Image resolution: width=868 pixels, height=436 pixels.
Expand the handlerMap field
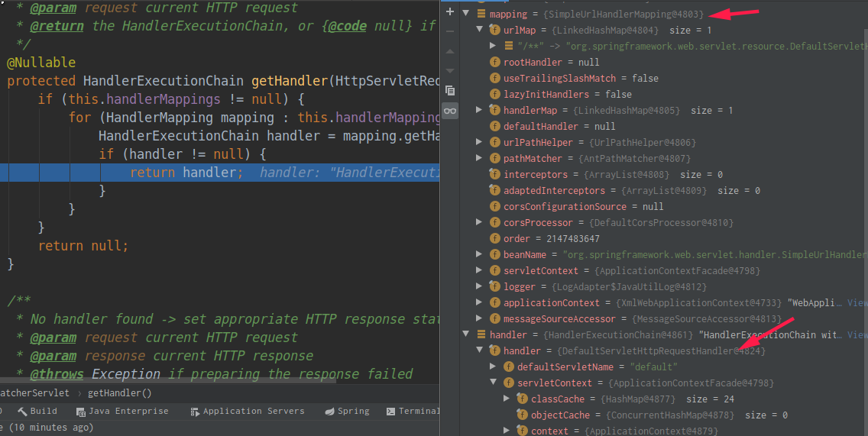tap(479, 111)
